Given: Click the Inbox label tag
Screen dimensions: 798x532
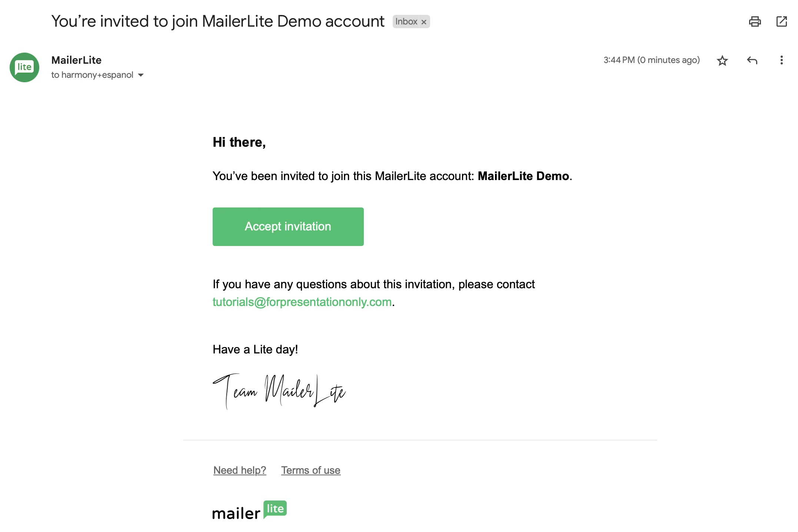Looking at the screenshot, I should coord(406,21).
